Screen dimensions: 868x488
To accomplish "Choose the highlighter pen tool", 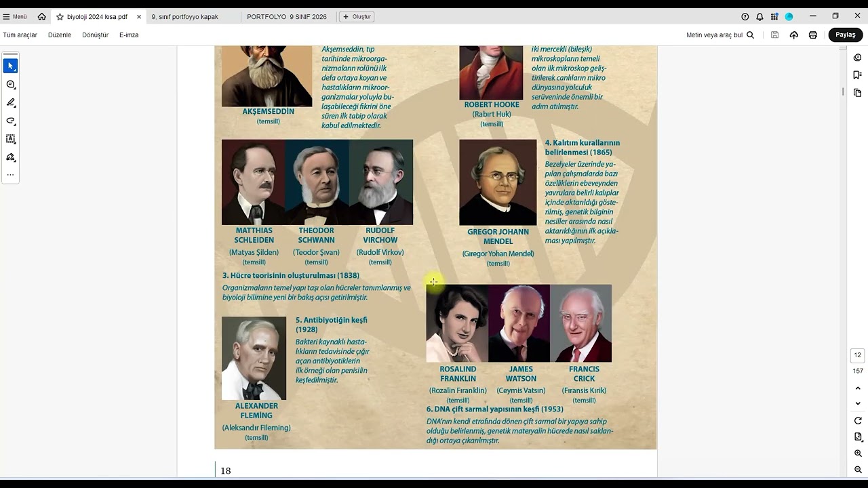I will tap(10, 103).
